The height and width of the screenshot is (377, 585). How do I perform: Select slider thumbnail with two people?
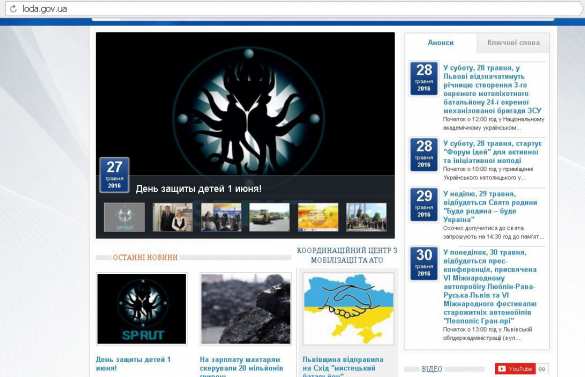point(172,217)
